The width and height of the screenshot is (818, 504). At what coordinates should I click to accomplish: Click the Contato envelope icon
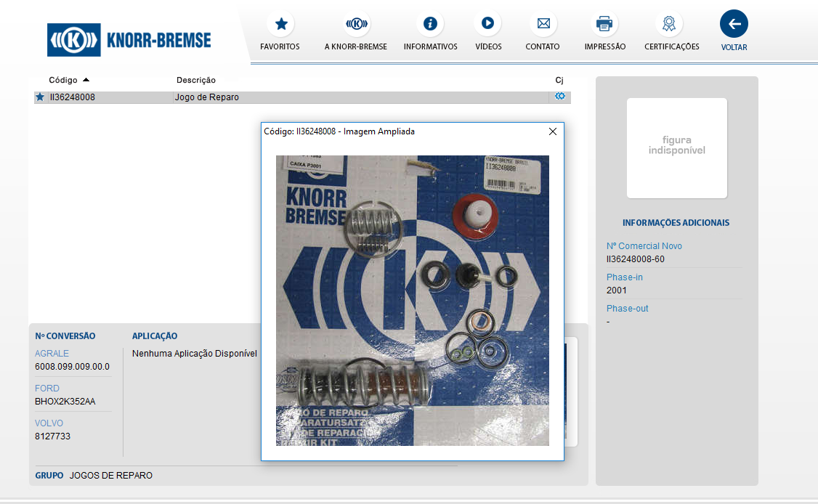click(543, 24)
